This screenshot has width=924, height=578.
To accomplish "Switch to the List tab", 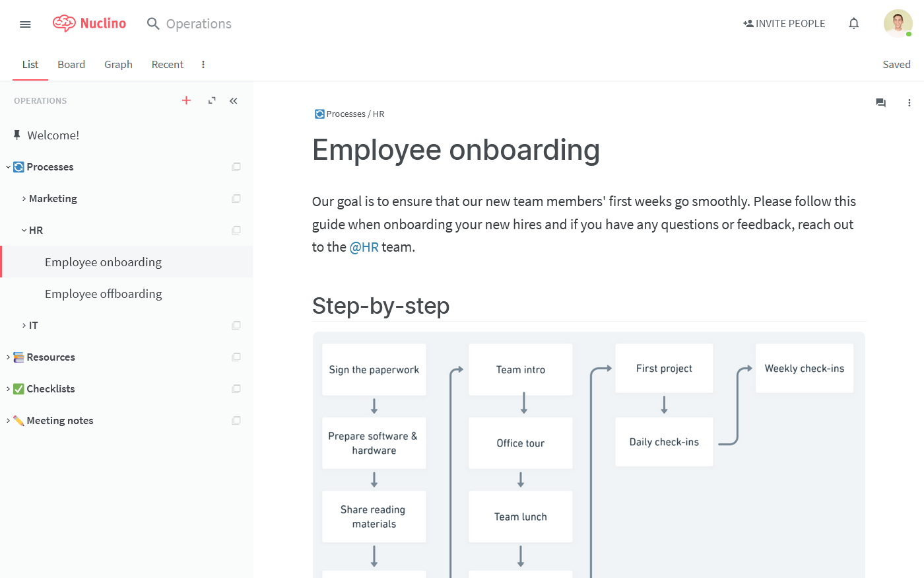I will pos(30,65).
